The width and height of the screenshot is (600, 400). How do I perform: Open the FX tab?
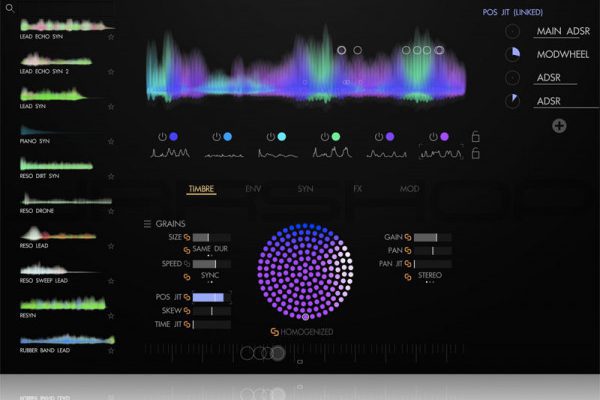coord(357,188)
